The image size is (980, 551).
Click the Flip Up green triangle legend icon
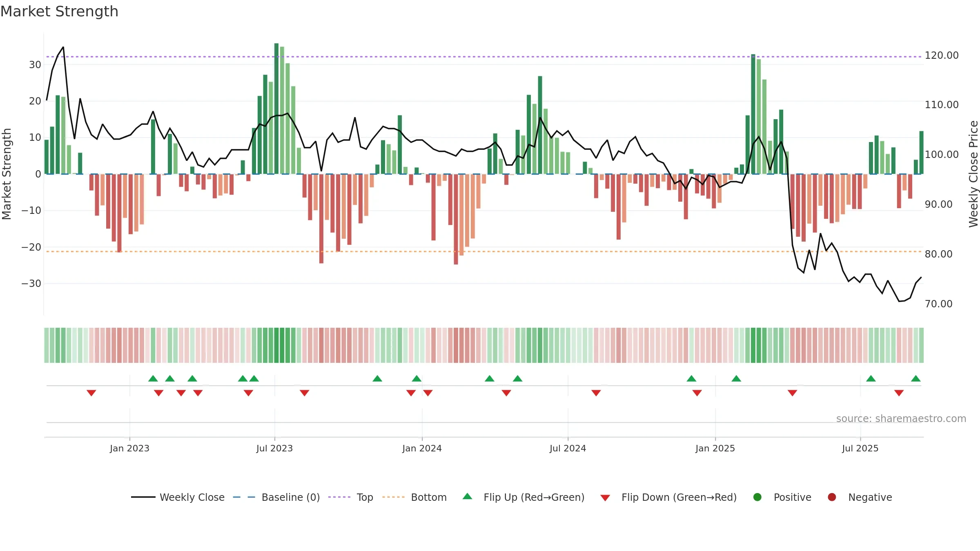click(468, 497)
